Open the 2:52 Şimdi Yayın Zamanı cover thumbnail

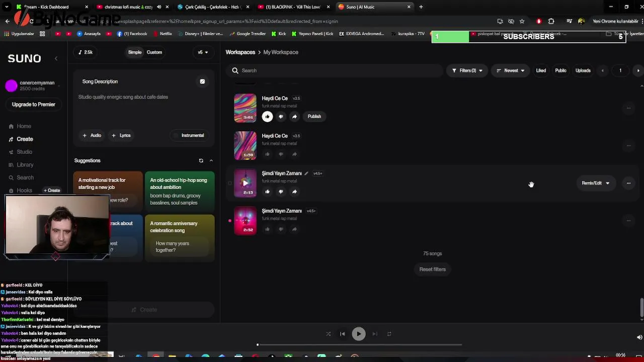point(245,221)
